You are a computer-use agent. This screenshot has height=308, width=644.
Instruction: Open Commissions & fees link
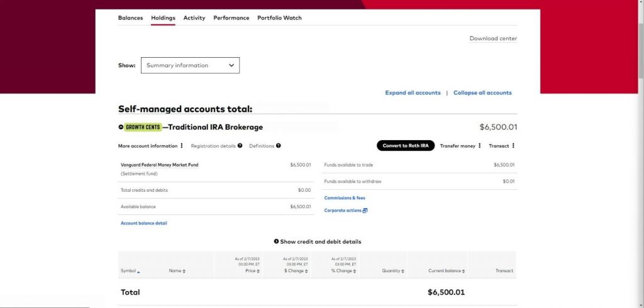pos(345,198)
